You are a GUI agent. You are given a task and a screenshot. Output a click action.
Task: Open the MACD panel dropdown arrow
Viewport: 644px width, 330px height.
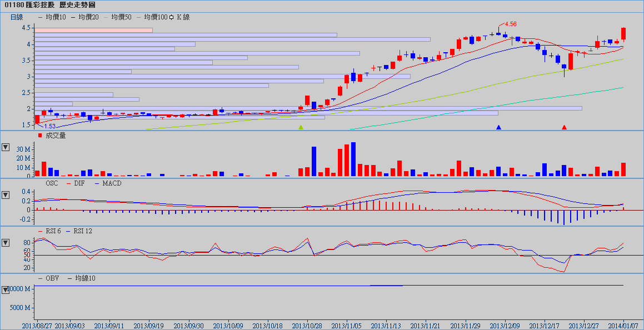[6, 195]
